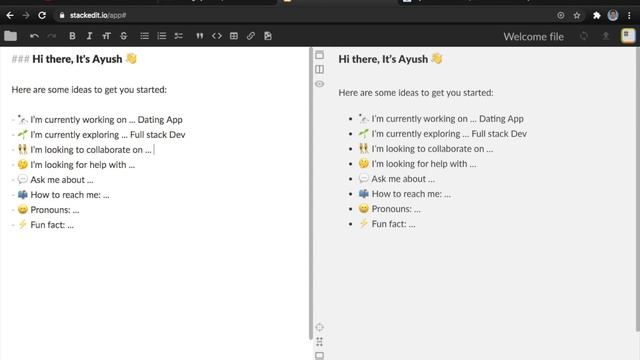This screenshot has height=360, width=640.
Task: Toggle the side preview button
Action: click(320, 69)
